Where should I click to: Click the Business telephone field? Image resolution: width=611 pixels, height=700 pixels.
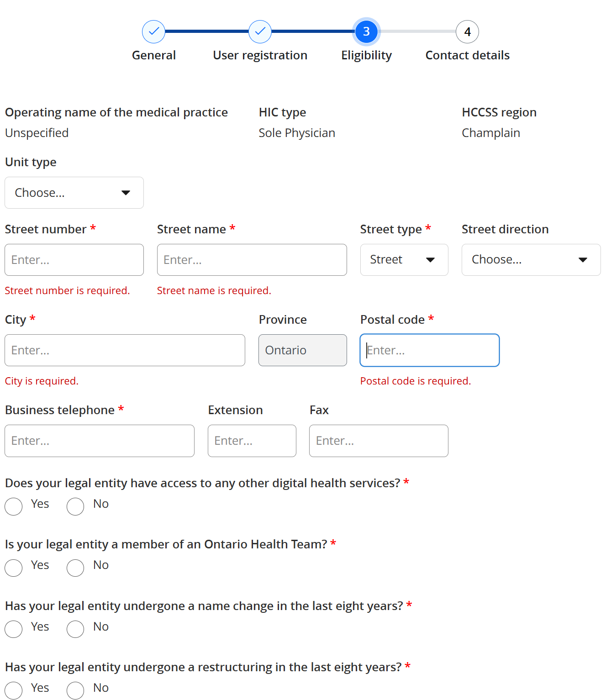coord(100,441)
